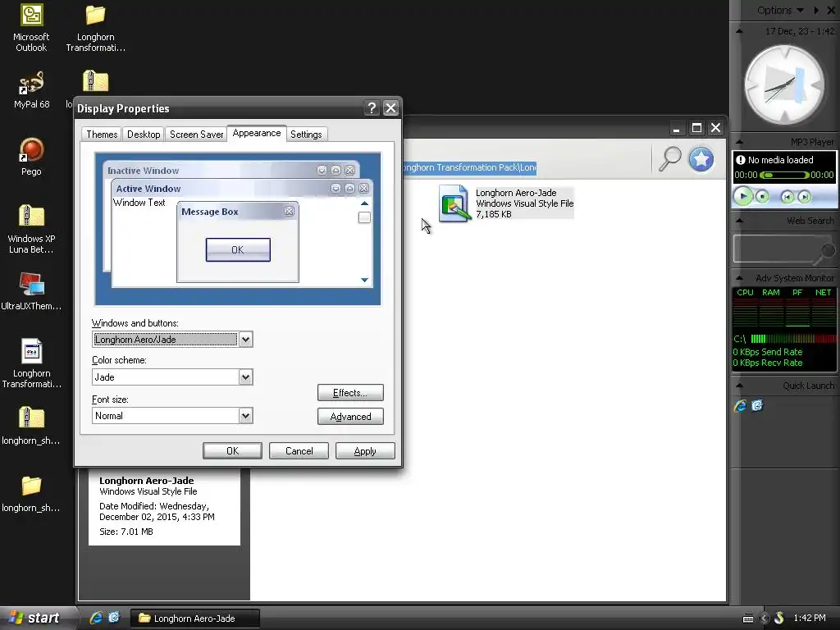Image resolution: width=840 pixels, height=630 pixels.
Task: Switch to the Desktop tab
Action: point(144,134)
